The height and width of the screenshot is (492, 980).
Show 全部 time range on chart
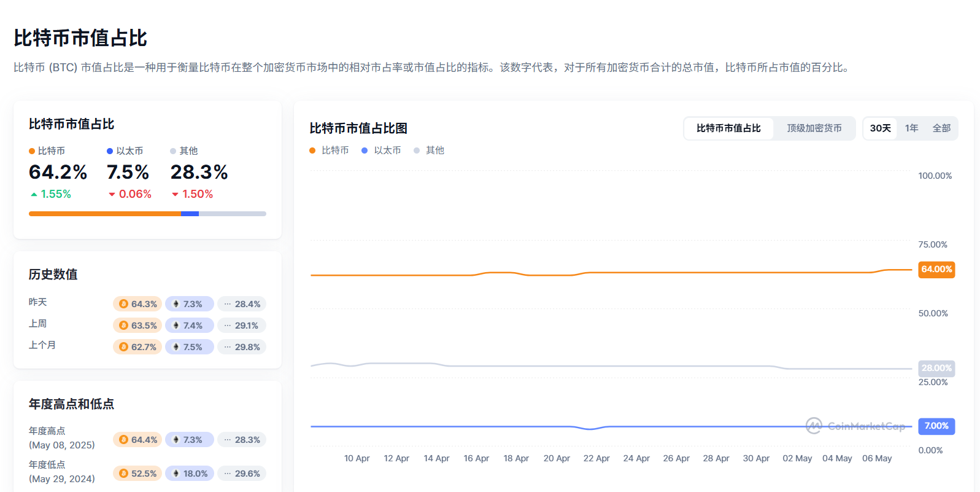tap(941, 128)
